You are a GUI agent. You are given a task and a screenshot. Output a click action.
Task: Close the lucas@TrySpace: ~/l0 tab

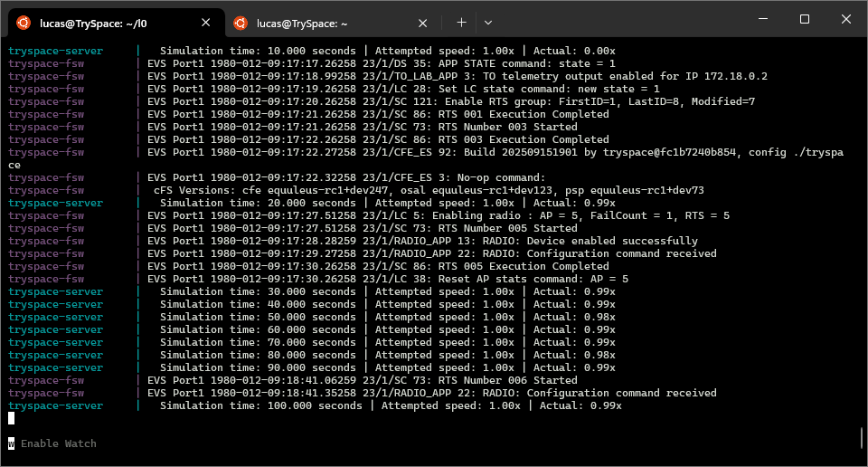click(x=206, y=23)
